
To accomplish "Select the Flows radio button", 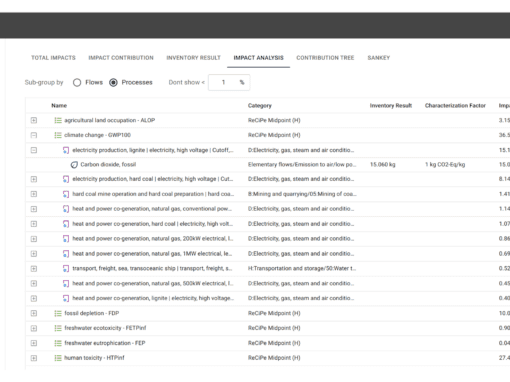I will tap(77, 82).
